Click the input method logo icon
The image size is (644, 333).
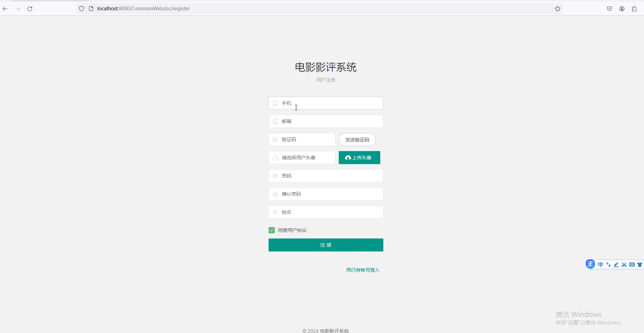coord(590,264)
